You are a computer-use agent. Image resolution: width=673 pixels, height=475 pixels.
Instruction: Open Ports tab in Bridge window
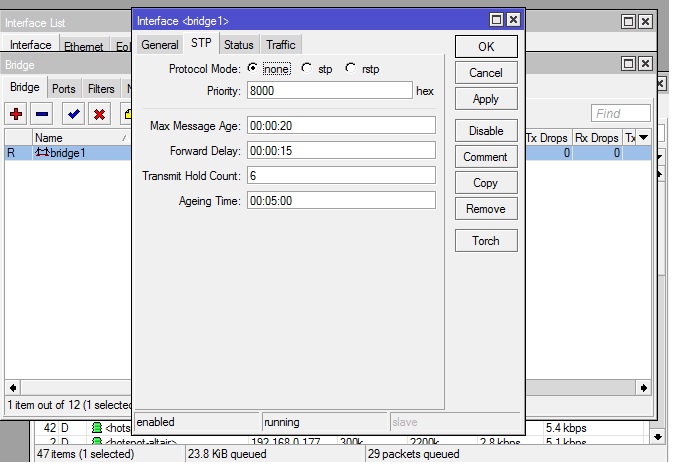click(x=64, y=89)
